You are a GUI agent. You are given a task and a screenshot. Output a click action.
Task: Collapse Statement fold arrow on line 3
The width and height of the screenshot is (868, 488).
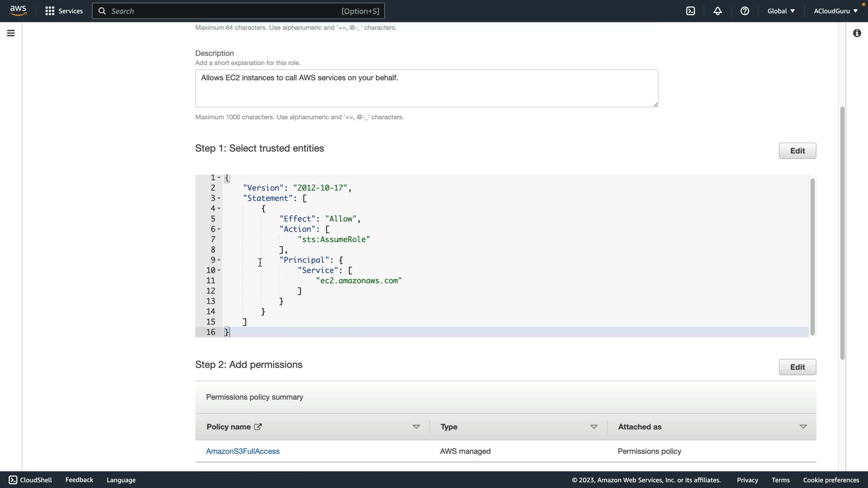click(x=219, y=198)
